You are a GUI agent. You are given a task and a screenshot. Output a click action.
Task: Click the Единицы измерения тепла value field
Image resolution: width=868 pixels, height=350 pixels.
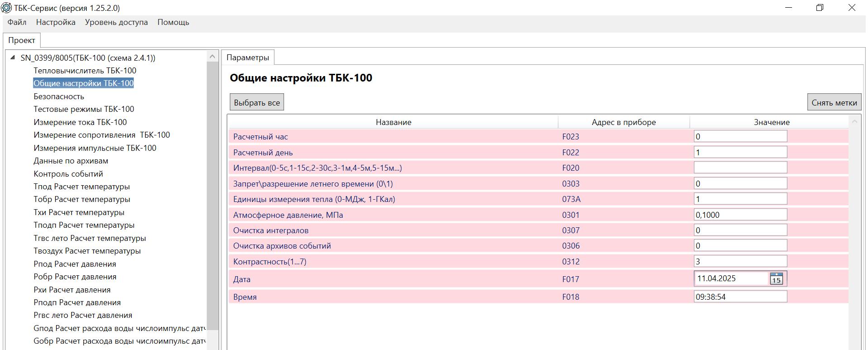pos(740,199)
